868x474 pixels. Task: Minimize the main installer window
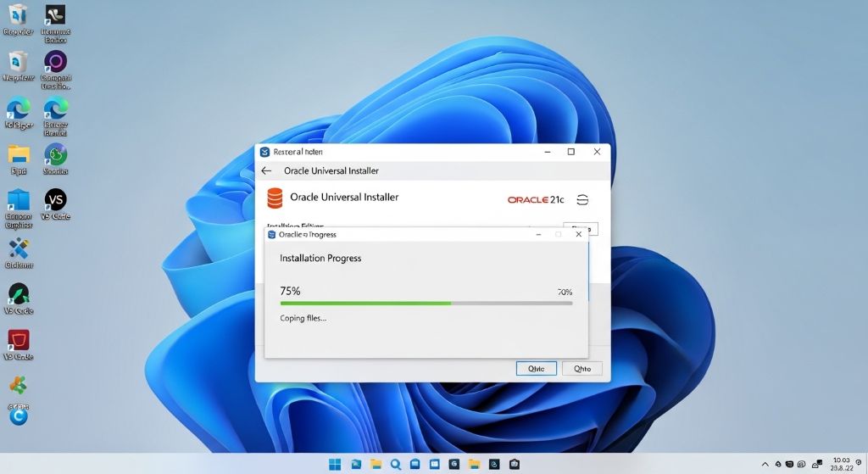(x=547, y=152)
